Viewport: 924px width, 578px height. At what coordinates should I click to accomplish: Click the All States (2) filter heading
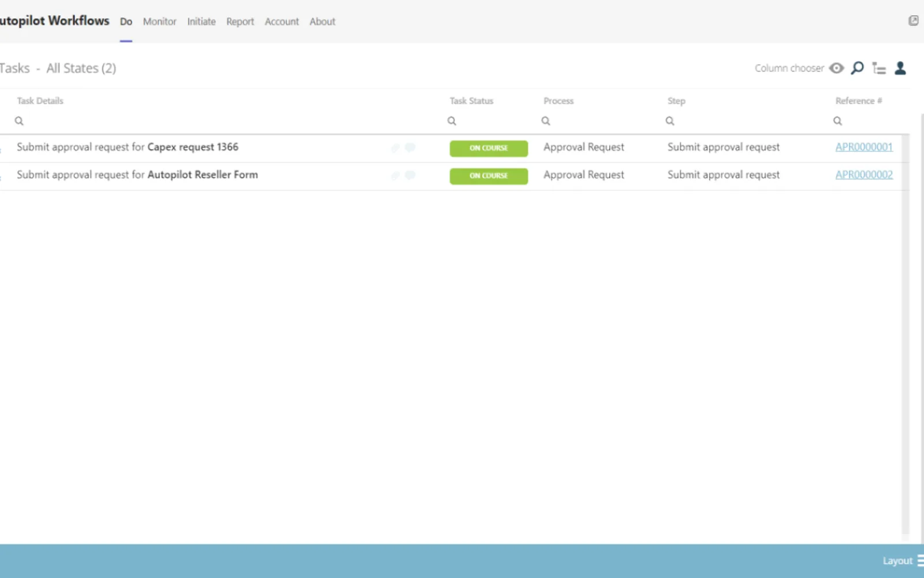[x=81, y=68]
